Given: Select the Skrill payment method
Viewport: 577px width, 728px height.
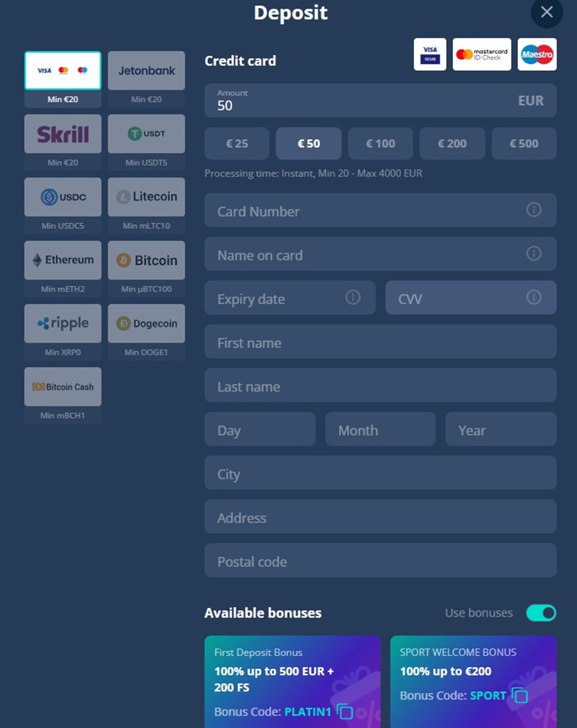Looking at the screenshot, I should click(63, 134).
